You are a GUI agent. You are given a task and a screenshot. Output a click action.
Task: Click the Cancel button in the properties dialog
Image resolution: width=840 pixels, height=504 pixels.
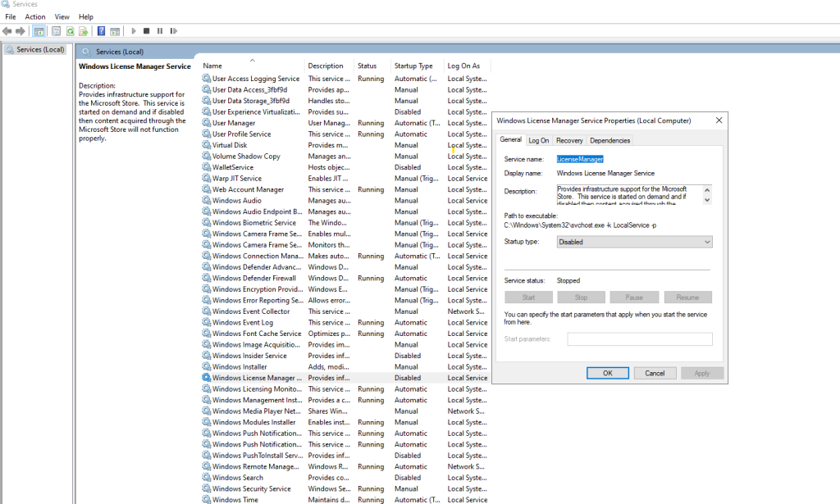[x=655, y=372]
